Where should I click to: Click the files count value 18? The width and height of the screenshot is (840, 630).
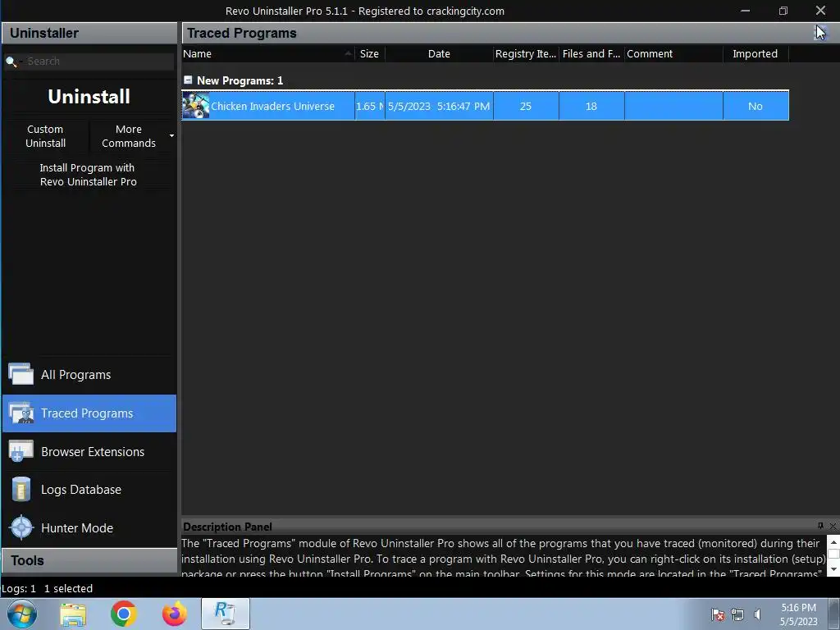coord(591,106)
